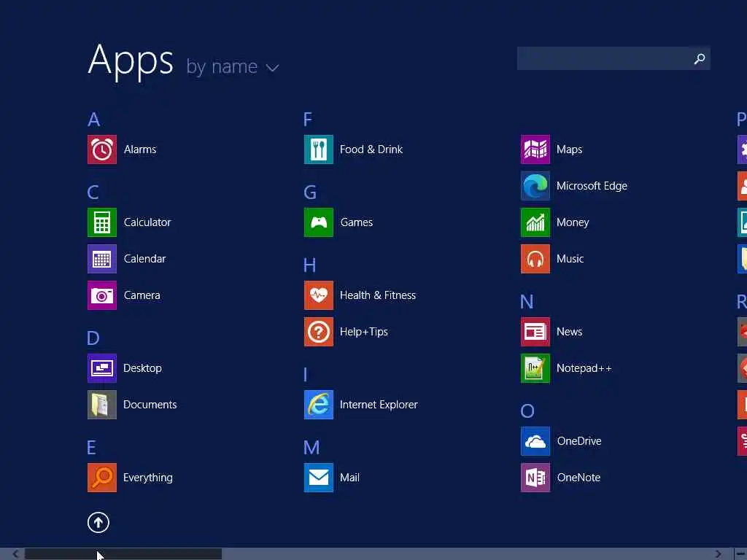The image size is (747, 560).
Task: Click the letter N group header
Action: click(x=527, y=302)
